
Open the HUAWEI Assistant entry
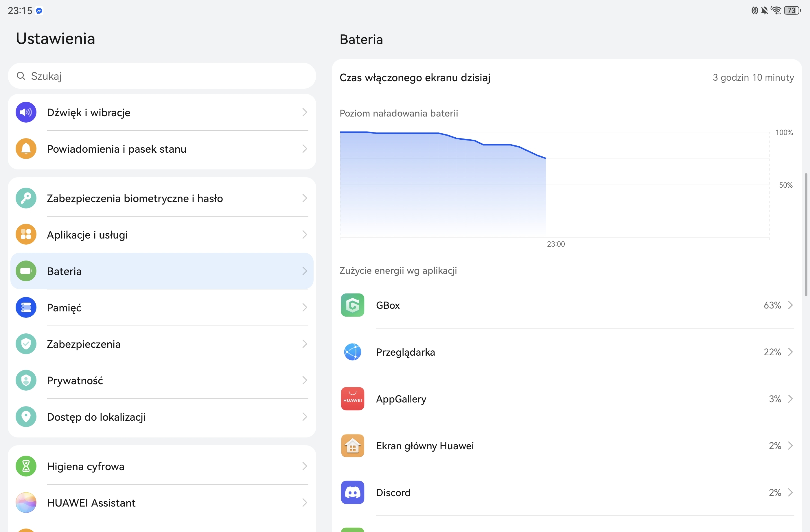tap(162, 503)
